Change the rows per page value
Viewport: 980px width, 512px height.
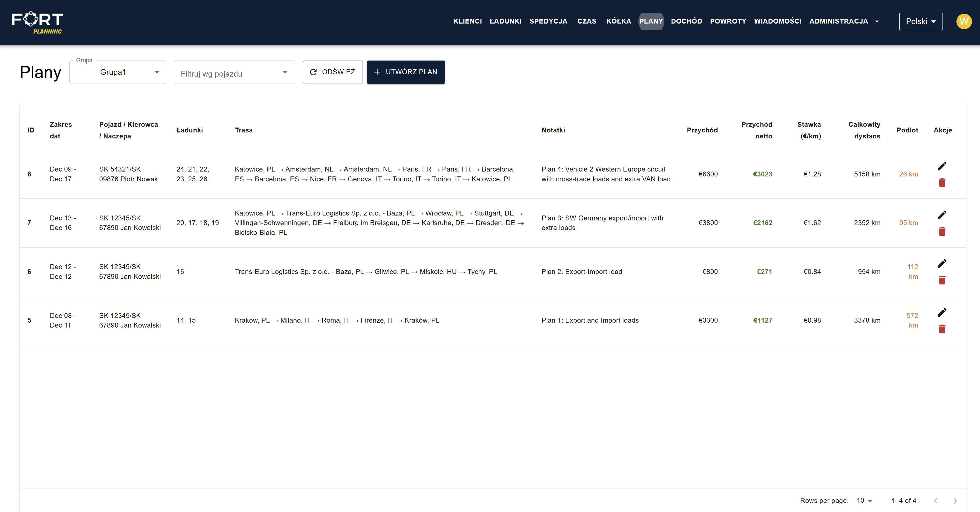(864, 501)
